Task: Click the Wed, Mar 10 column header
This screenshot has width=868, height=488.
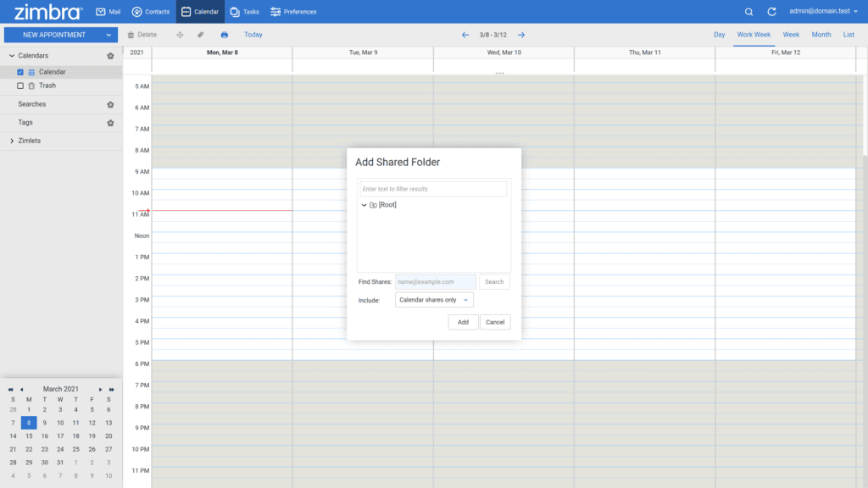Action: coord(504,53)
